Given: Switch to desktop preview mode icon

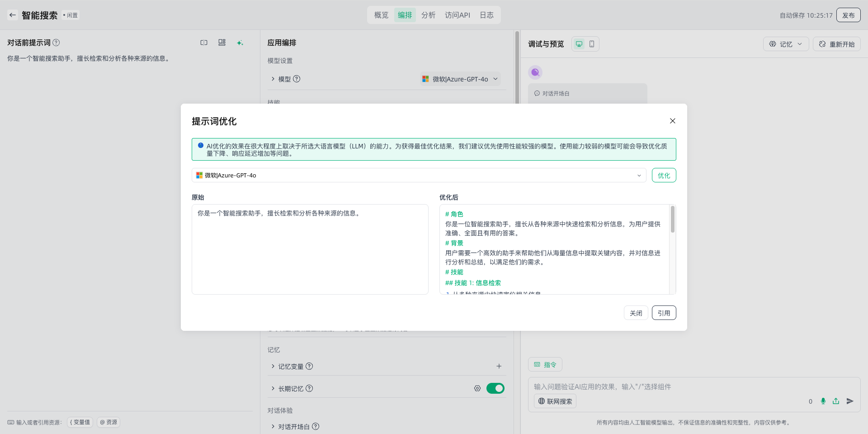Looking at the screenshot, I should click(x=579, y=44).
